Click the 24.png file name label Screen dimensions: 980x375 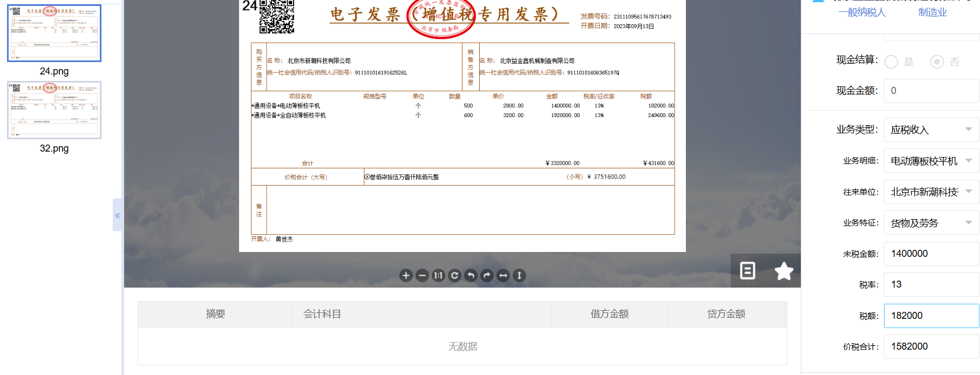click(54, 71)
